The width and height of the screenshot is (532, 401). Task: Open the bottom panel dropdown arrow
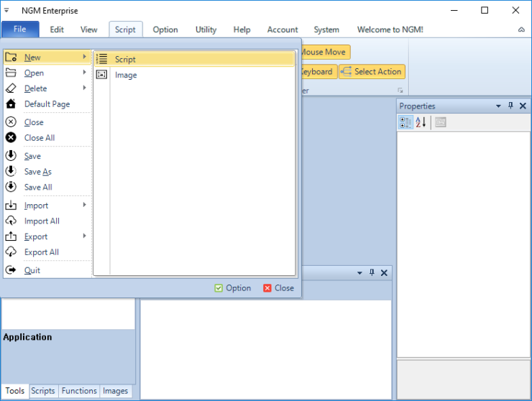[359, 273]
